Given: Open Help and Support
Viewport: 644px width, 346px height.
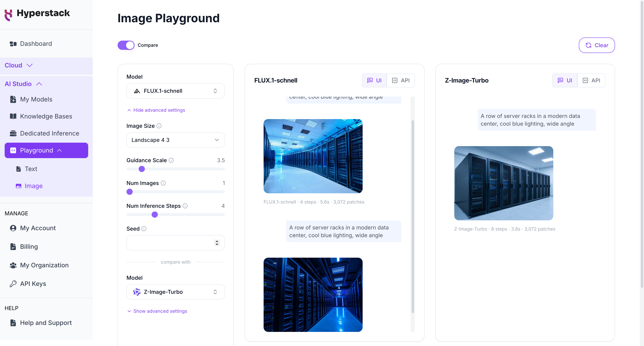Looking at the screenshot, I should point(46,323).
